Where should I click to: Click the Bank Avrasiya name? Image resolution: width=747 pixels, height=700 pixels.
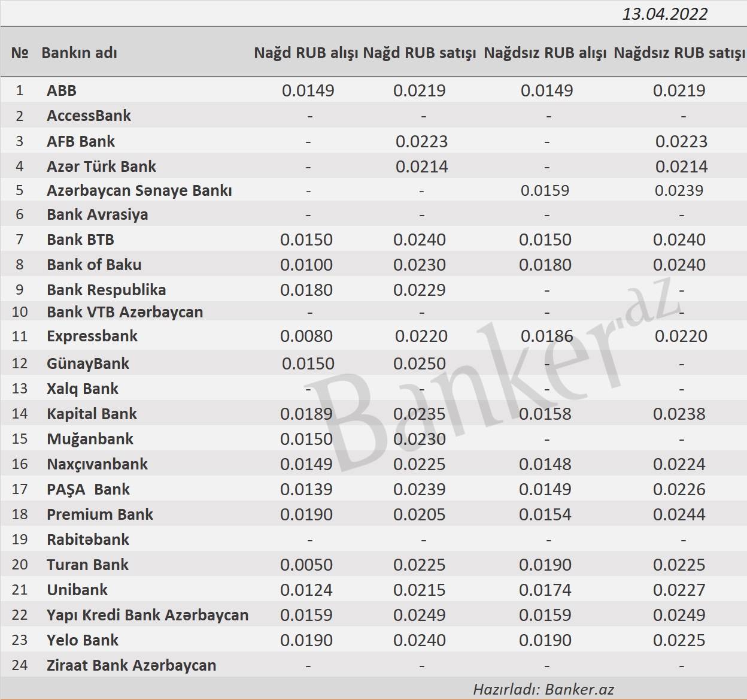pos(98,214)
